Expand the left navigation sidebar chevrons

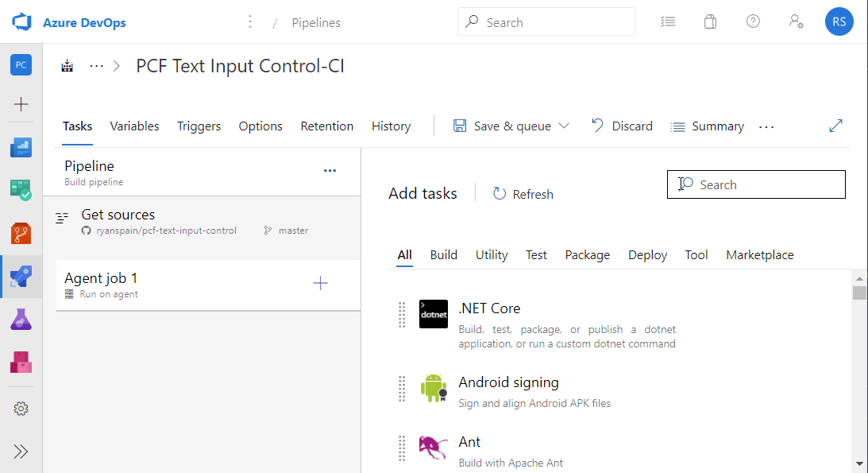[x=21, y=452]
